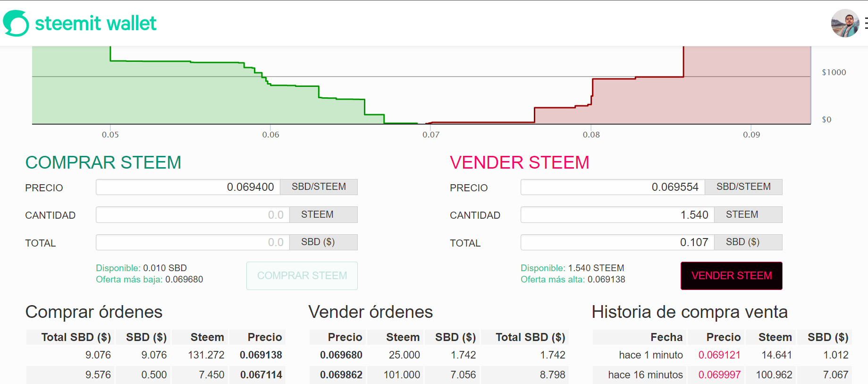Click lowest ask value 0.069680
868x384 pixels.
(184, 279)
